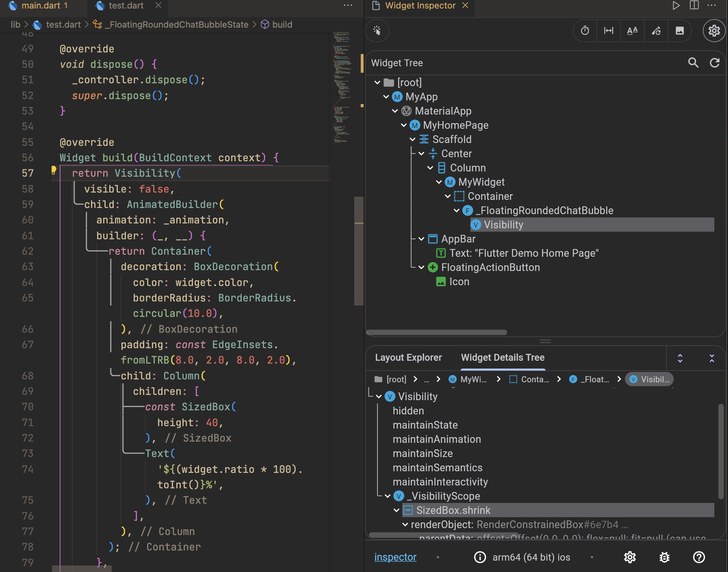Select Visibility node in Widget Tree

point(592,225)
